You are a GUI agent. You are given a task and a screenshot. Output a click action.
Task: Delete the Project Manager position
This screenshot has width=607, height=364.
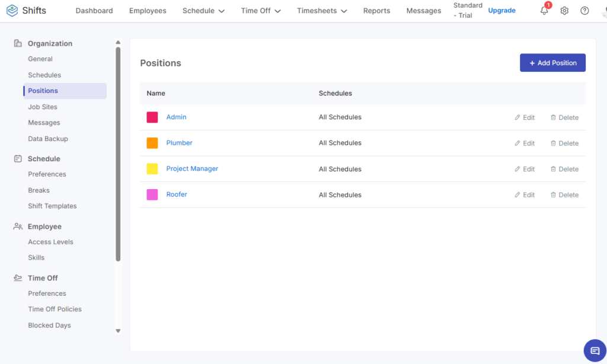click(564, 169)
